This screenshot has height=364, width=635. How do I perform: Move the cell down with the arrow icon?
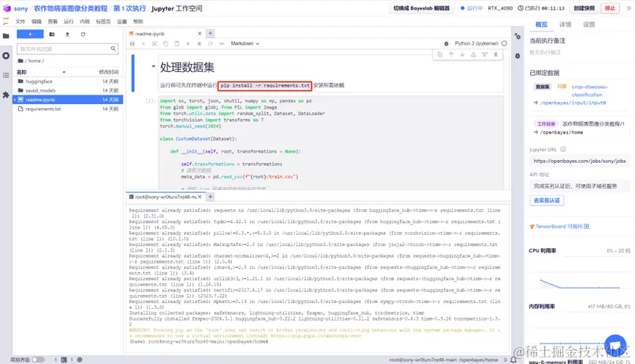[x=462, y=54]
